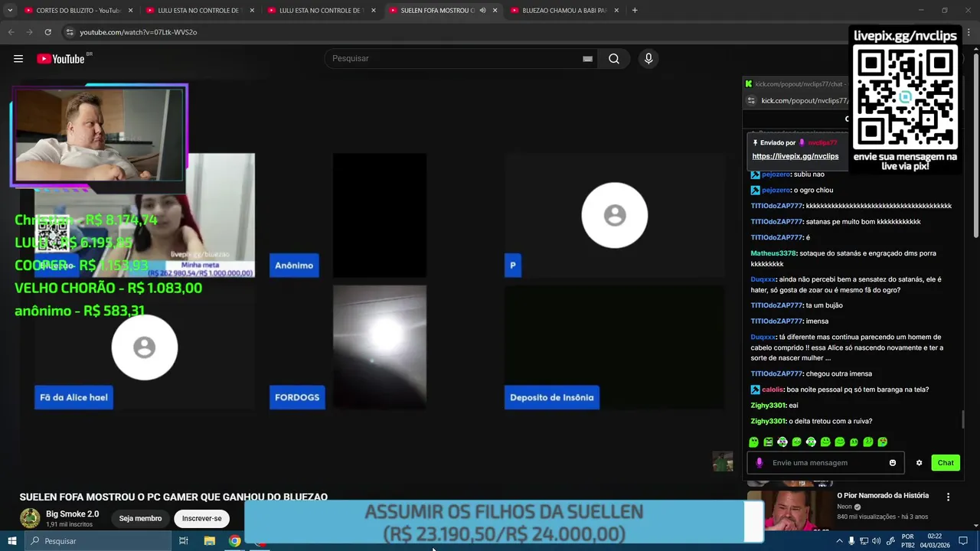
Task: Click the purple microphone in chat input
Action: click(759, 463)
